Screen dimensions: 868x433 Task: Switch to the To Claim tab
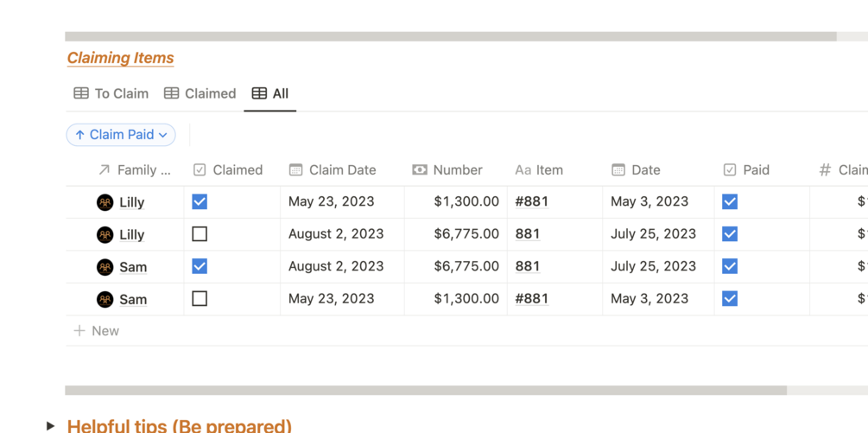click(111, 93)
